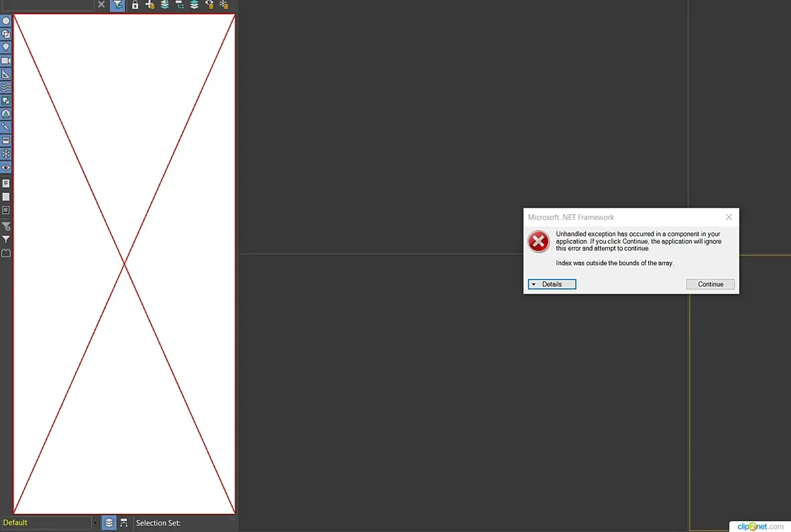Image resolution: width=791 pixels, height=532 pixels.
Task: Switch to Sort by Hierarchy mode
Action: pos(123,523)
